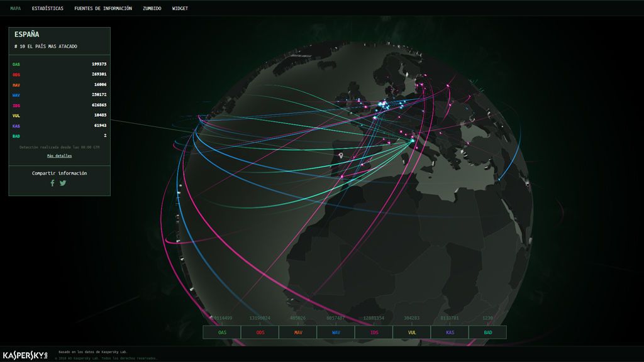
Task: Click "Basado en los datos de Kaspersky Lab" footer text
Action: (93, 352)
